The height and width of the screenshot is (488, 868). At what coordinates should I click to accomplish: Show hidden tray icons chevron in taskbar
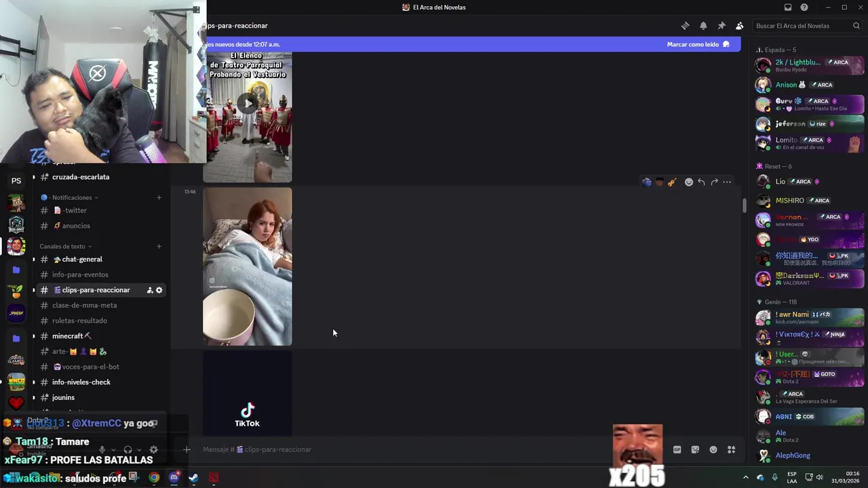coord(745,477)
